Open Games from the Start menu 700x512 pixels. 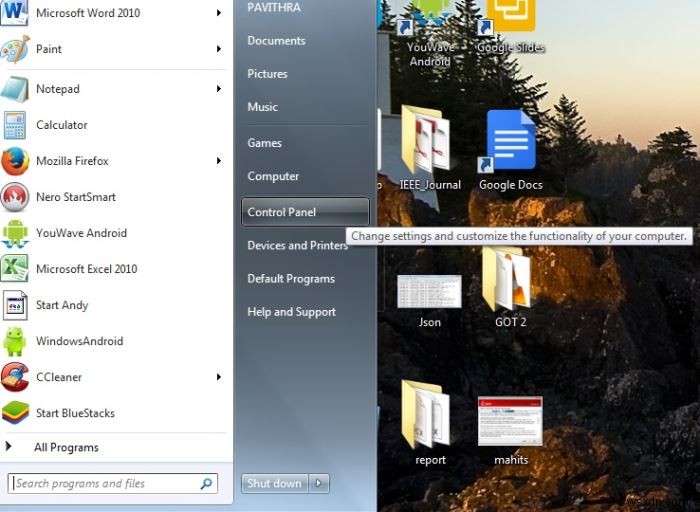(264, 143)
